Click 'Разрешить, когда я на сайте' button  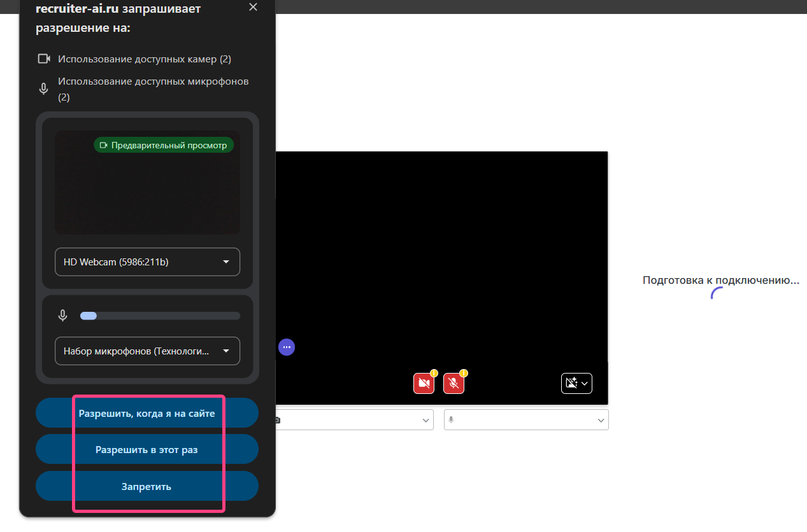[147, 413]
